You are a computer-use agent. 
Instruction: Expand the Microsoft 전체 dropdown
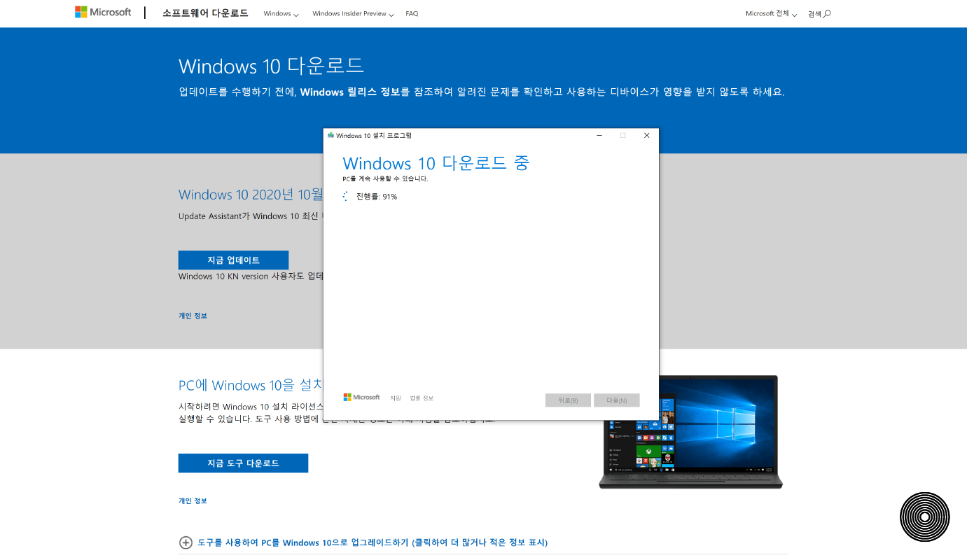pos(771,14)
